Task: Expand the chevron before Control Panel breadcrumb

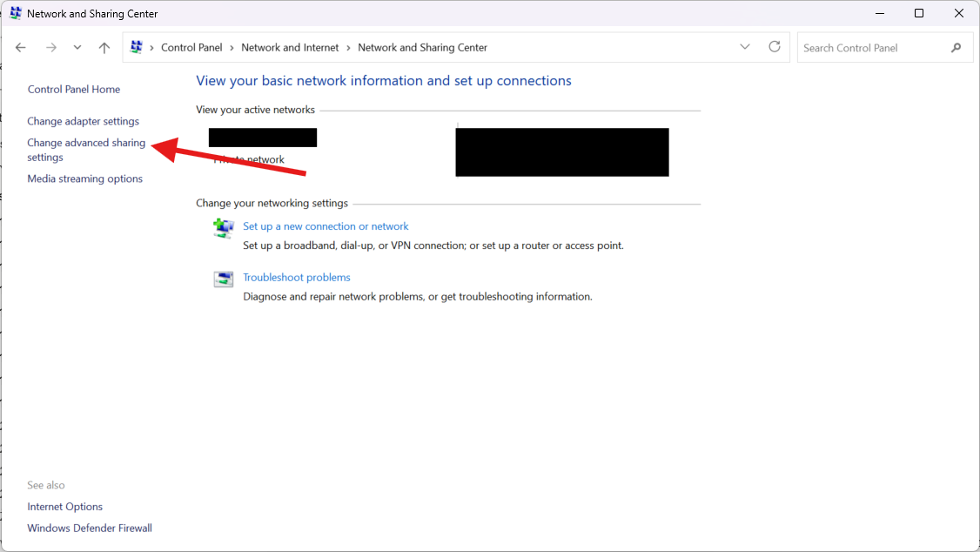Action: [152, 48]
